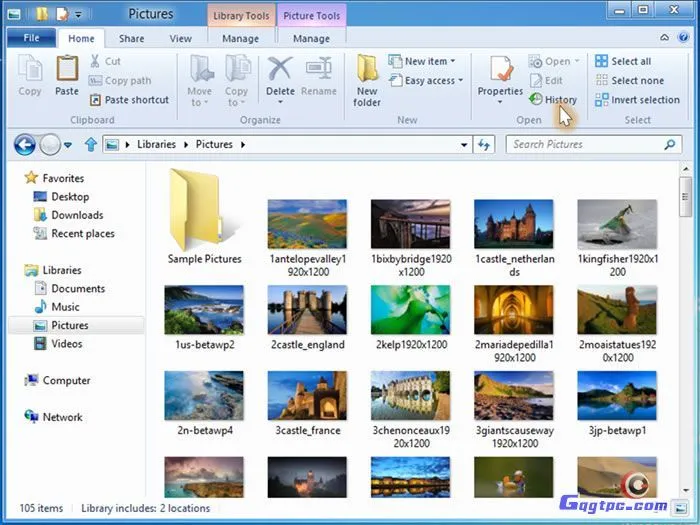Click the Rename icon

coord(318,69)
